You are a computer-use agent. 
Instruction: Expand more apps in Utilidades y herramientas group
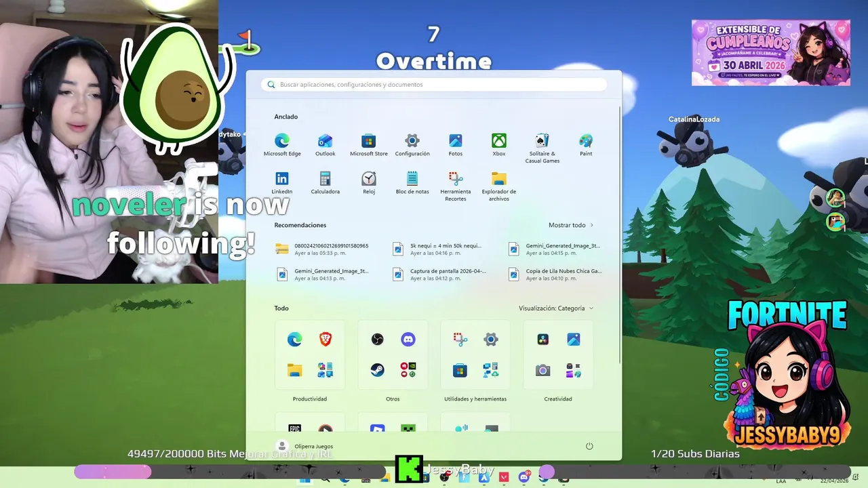(491, 370)
